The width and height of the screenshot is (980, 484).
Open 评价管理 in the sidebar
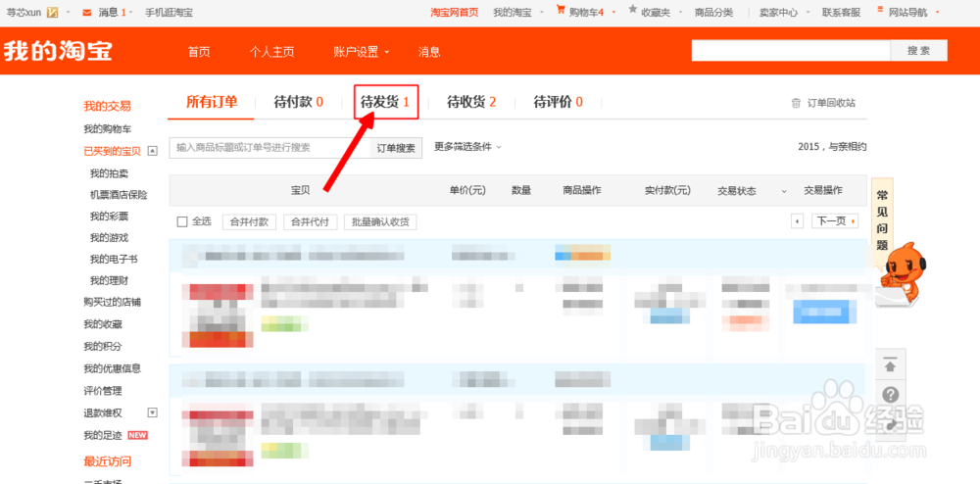coord(103,391)
